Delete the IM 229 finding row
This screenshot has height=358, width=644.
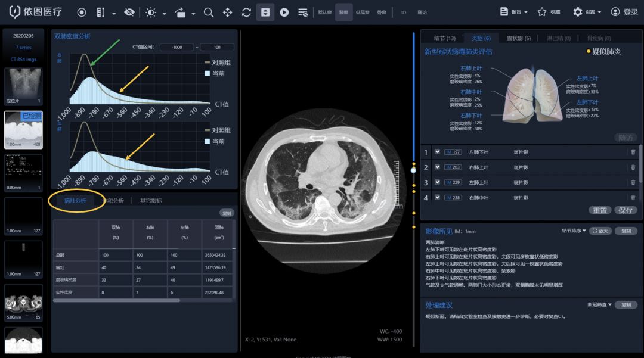tap(633, 182)
